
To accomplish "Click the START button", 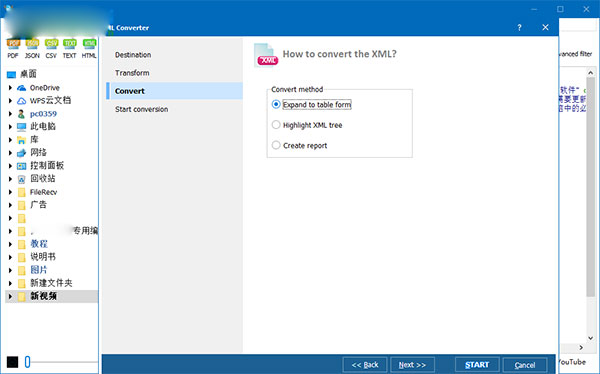I will [477, 365].
